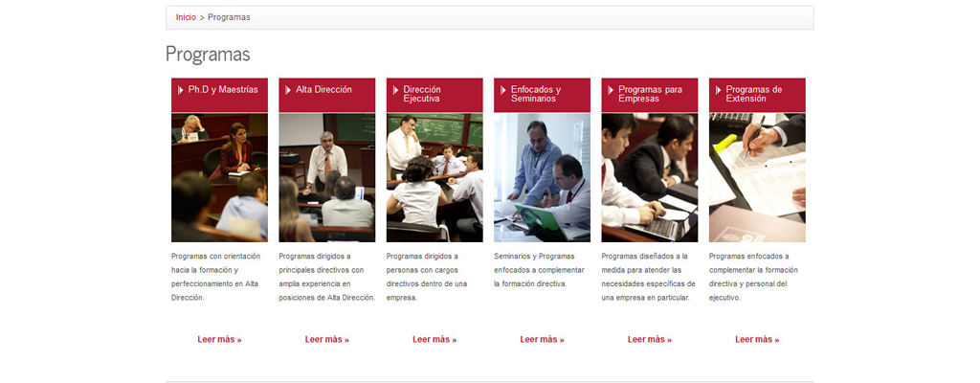Click the arrow icon beside Programas de Extensión
This screenshot has width=980, height=383.
pos(718,90)
